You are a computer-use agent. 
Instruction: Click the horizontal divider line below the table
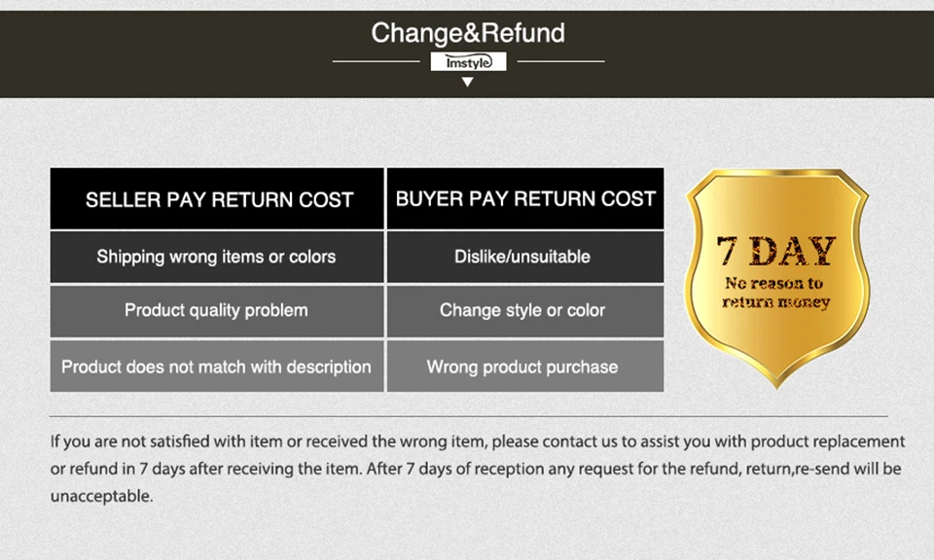point(469,416)
